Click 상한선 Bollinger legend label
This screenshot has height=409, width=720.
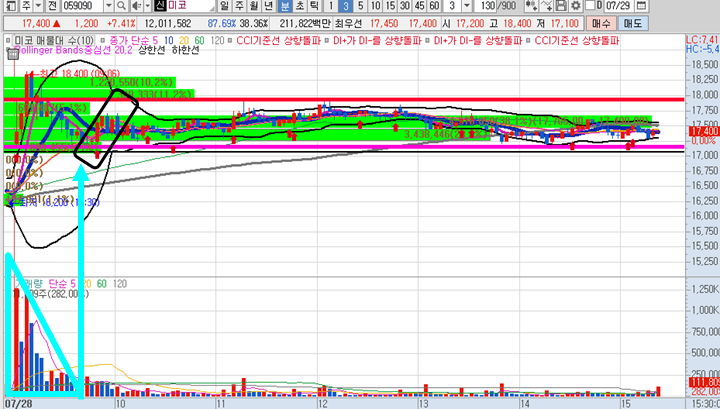151,50
